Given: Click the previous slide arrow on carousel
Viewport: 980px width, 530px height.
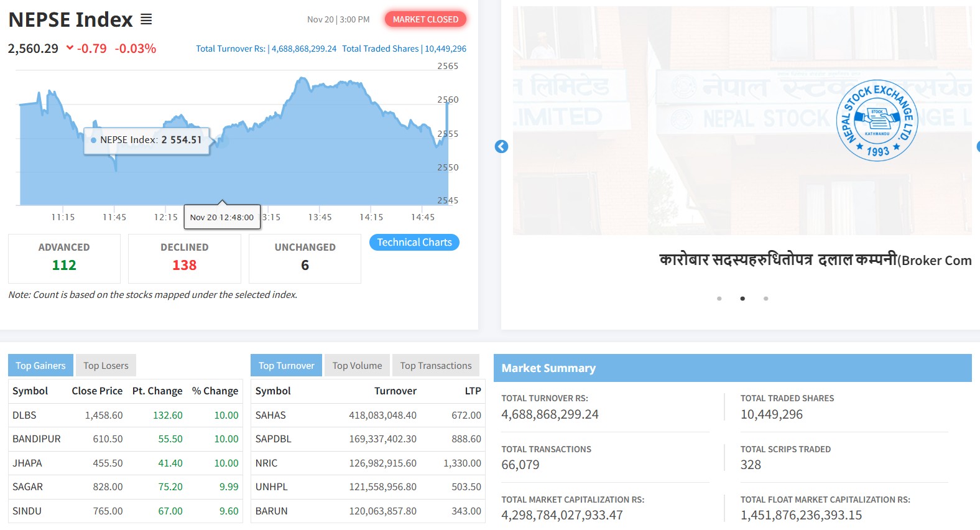Looking at the screenshot, I should click(x=501, y=146).
